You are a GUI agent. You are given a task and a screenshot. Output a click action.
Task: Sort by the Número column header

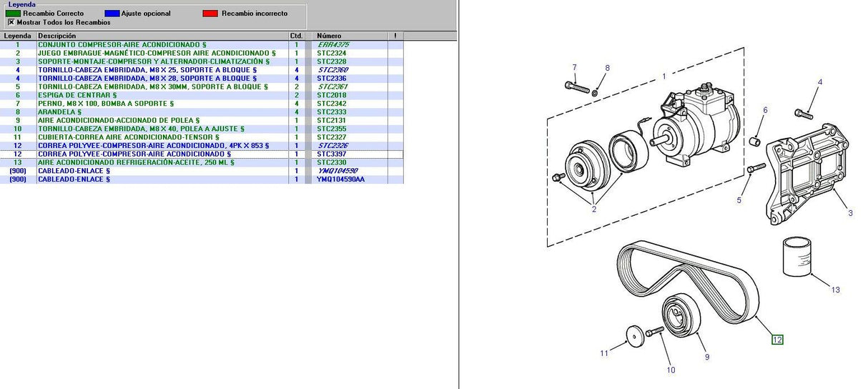(350, 36)
